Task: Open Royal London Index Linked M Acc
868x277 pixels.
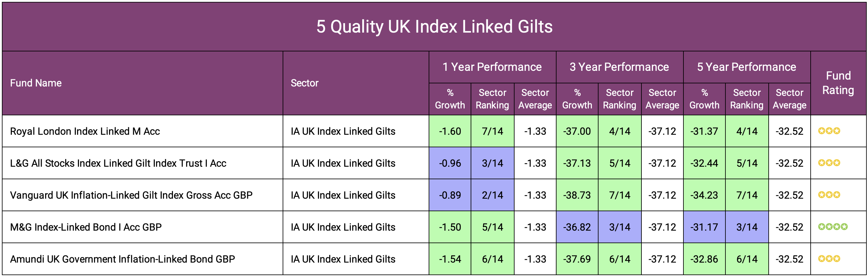Action: [x=85, y=131]
